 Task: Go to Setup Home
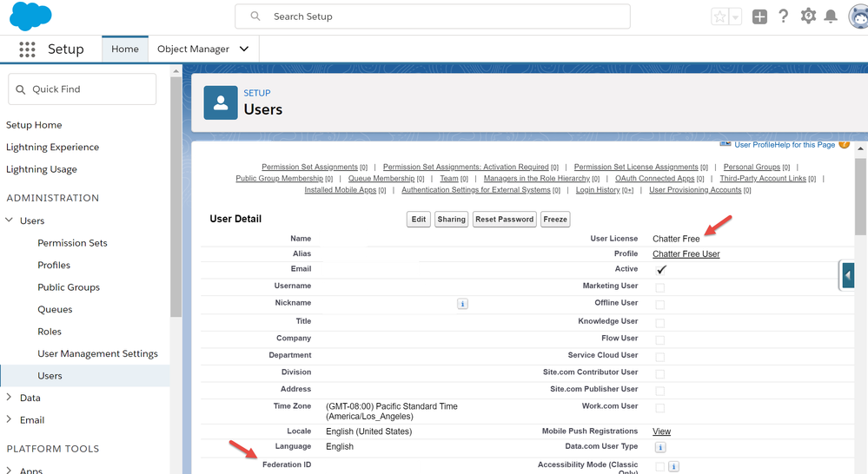tap(34, 125)
